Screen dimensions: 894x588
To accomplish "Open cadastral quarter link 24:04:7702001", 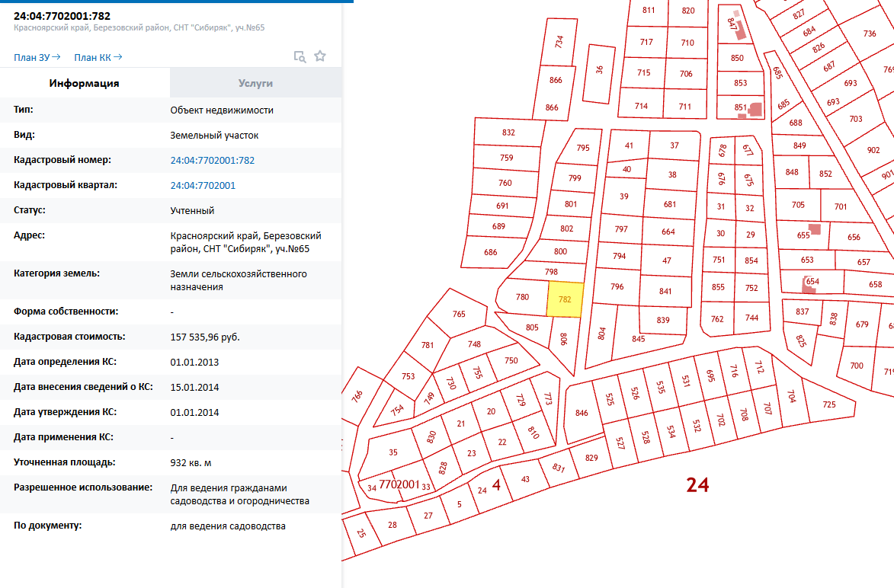I will (203, 185).
